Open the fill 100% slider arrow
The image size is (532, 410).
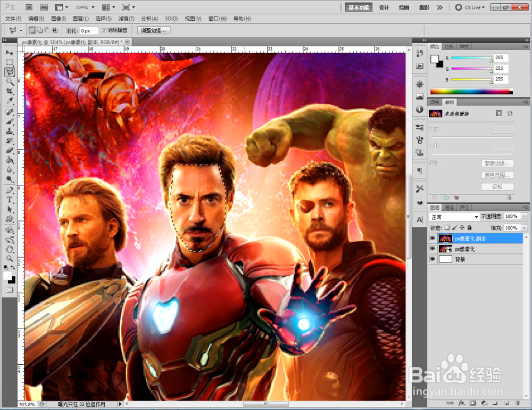click(525, 227)
